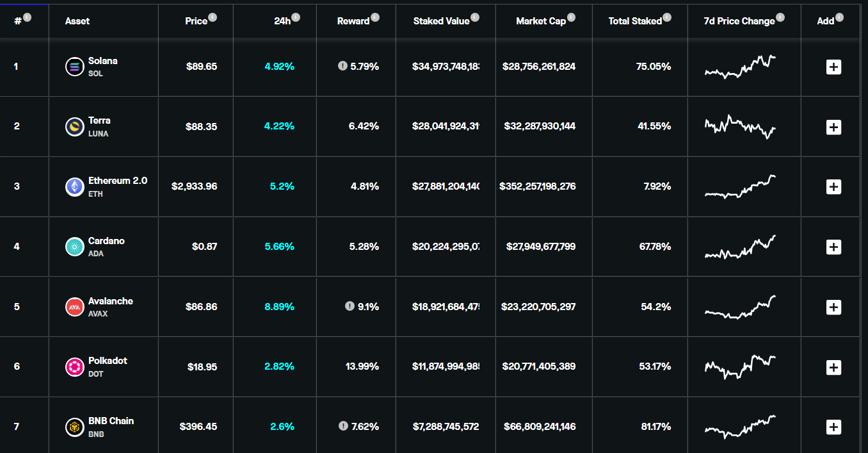Screen dimensions: 868x453
Task: Click the Solana coin logo
Action: point(75,67)
